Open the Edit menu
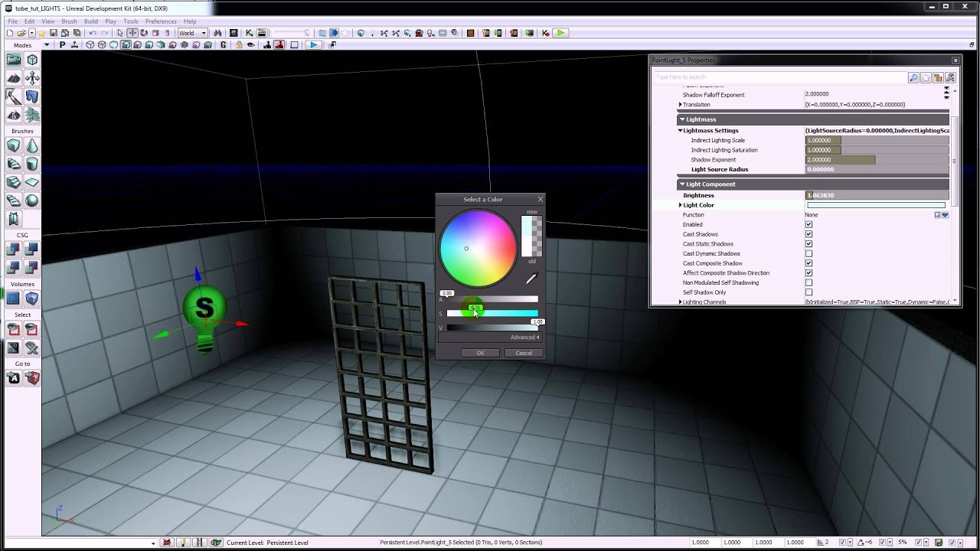 [x=29, y=21]
